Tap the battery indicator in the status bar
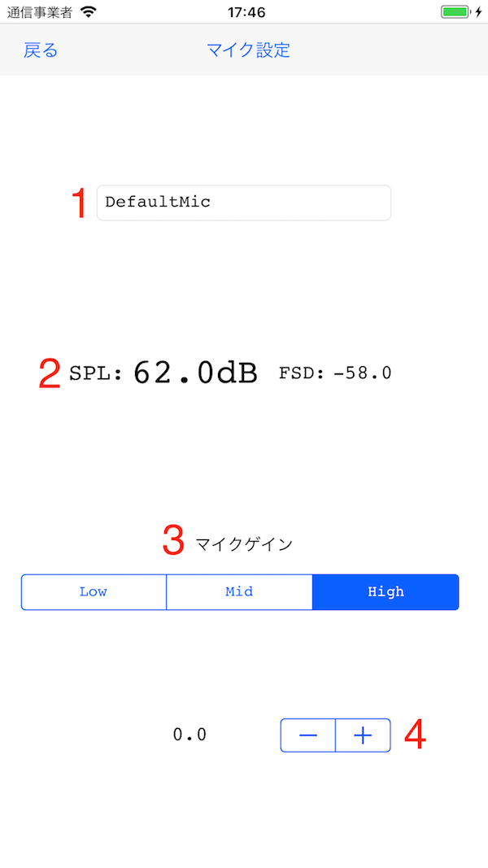The height and width of the screenshot is (868, 488). tap(452, 11)
